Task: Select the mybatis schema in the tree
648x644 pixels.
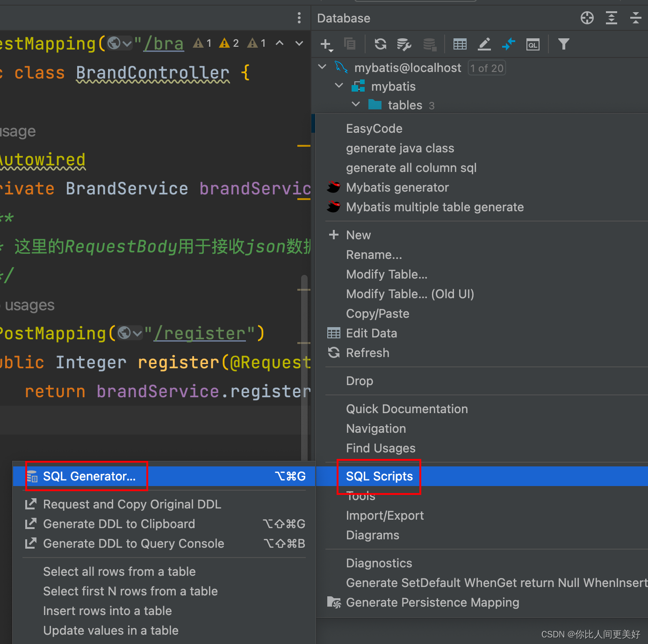Action: (393, 86)
